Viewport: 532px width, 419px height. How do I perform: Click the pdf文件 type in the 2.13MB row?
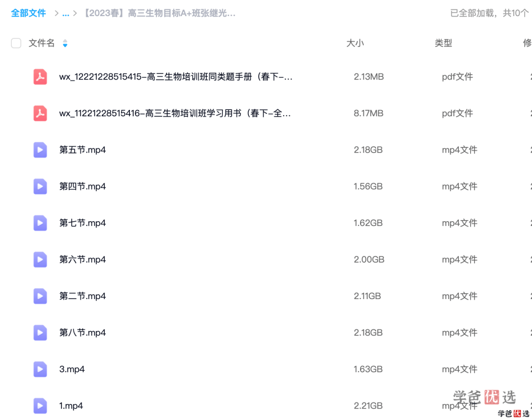click(457, 77)
